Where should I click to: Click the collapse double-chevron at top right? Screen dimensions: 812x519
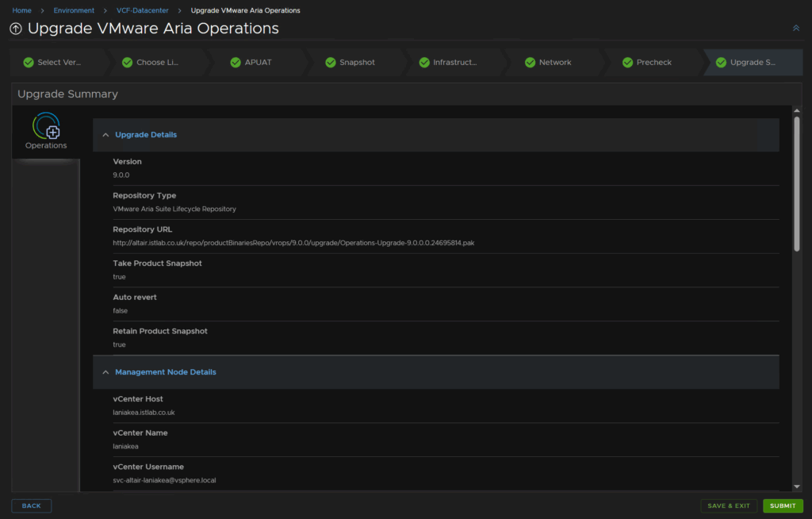795,28
